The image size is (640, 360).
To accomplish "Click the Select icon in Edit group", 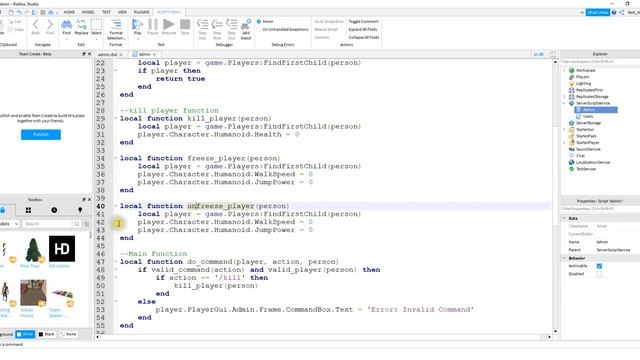I will [96, 25].
